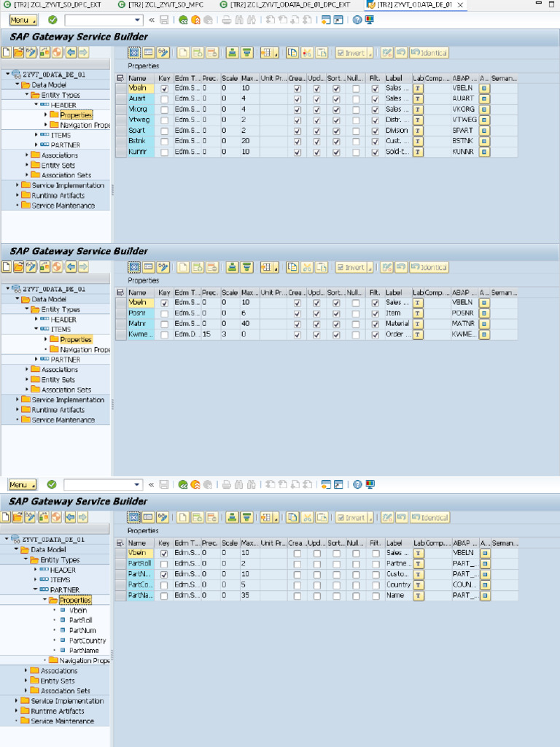Open the ZCL_ZYVT_ODATA_DE_01_DPC_EXT session tab
Viewport: 560px width, 747px height.
(x=285, y=4)
